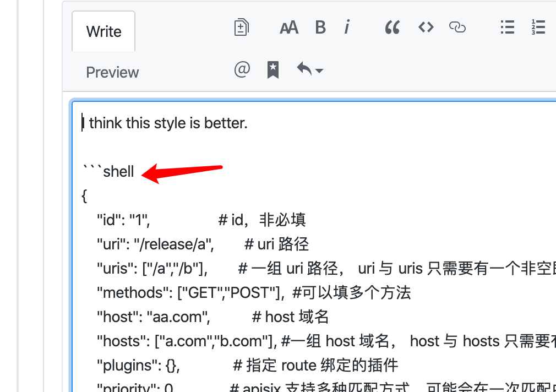Click the "plugins": {} line

click(x=247, y=366)
